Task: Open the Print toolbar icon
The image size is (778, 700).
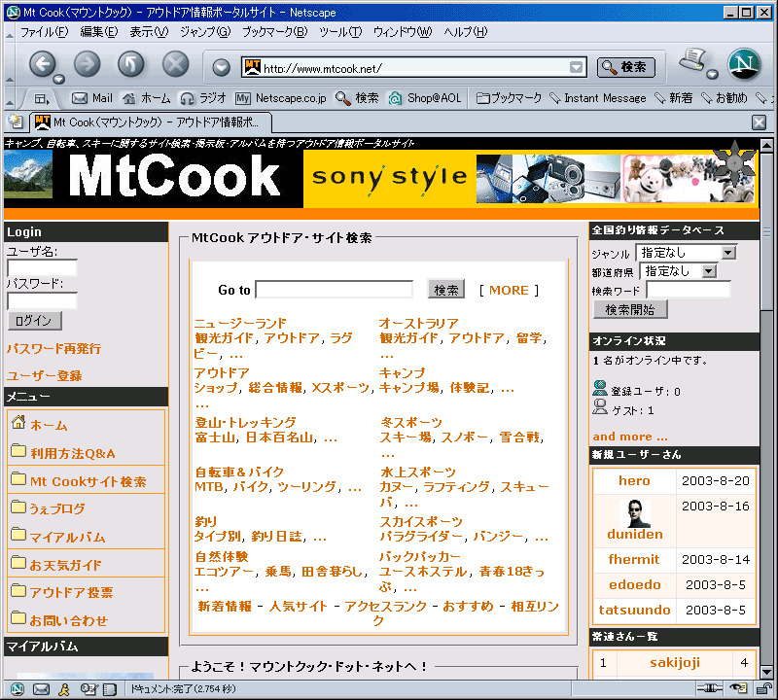Action: point(693,60)
